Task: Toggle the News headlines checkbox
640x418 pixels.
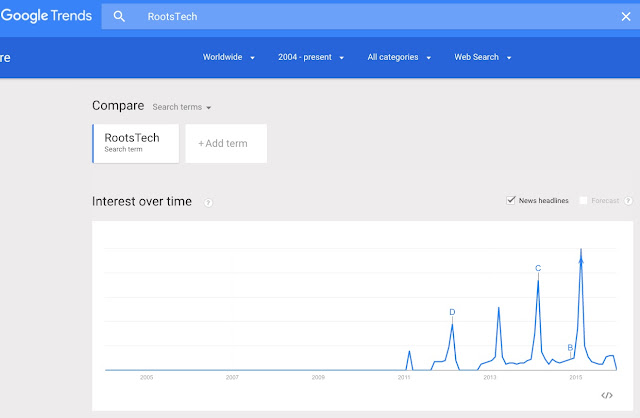Action: click(x=511, y=201)
